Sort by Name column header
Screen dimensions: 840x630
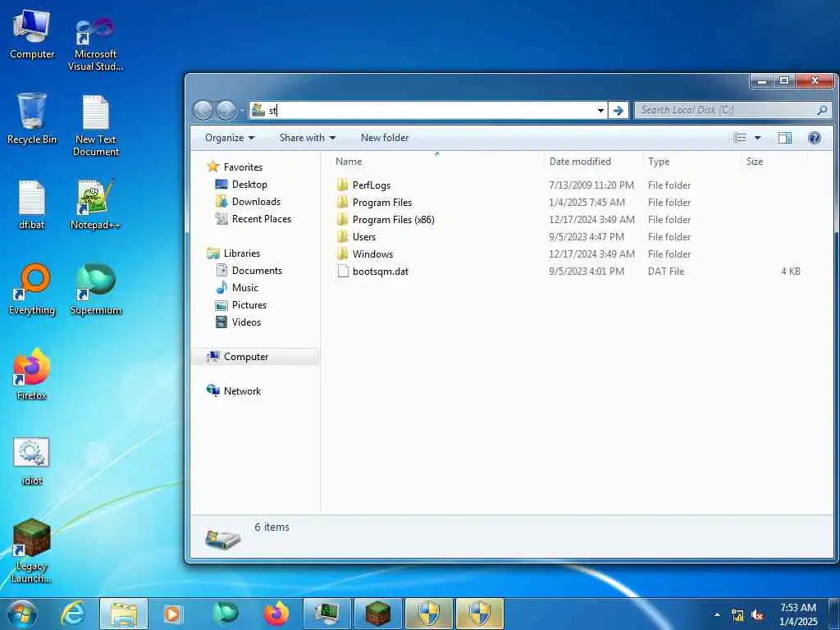point(436,162)
